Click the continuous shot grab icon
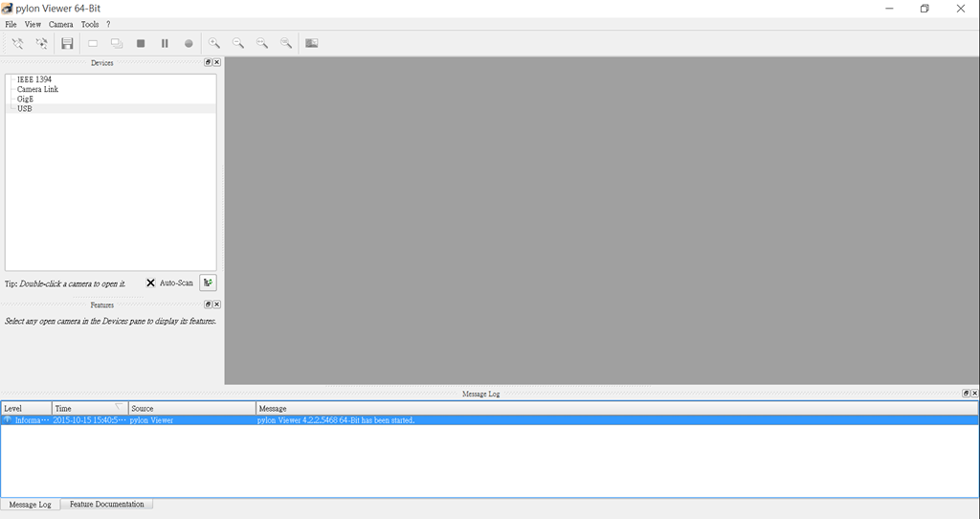Viewport: 980px width, 519px height. tap(116, 43)
